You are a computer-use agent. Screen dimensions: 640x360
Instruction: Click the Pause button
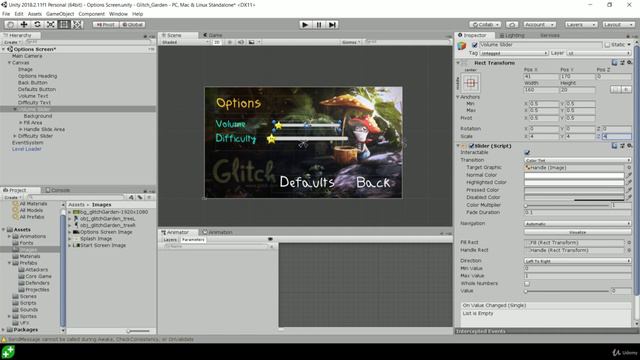[319, 24]
